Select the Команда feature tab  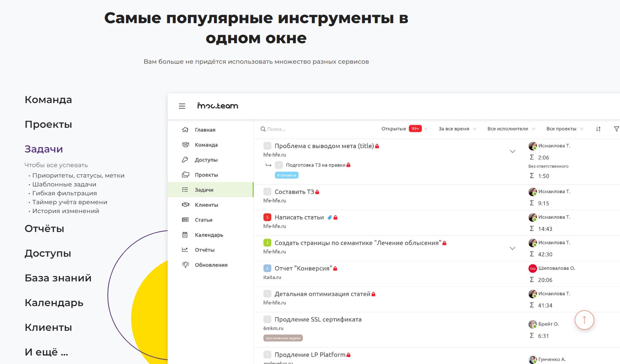tap(48, 100)
